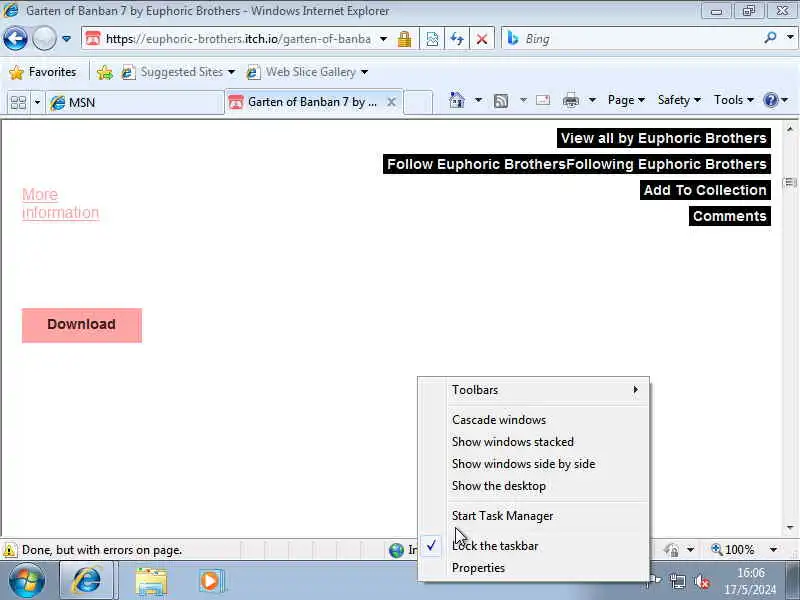Launch Windows Media Player from taskbar
Screen dimensions: 800x600
tap(210, 581)
